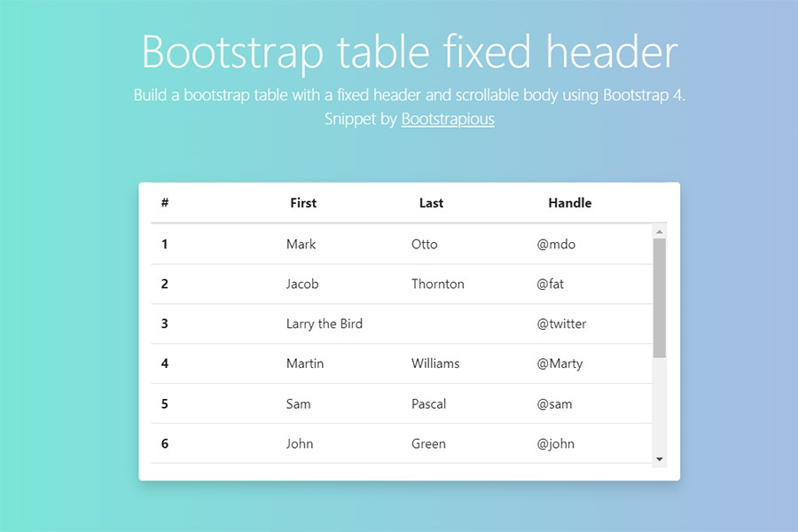Click the "Pascal" cell in row 5
Screen dimensions: 798x532
click(428, 403)
